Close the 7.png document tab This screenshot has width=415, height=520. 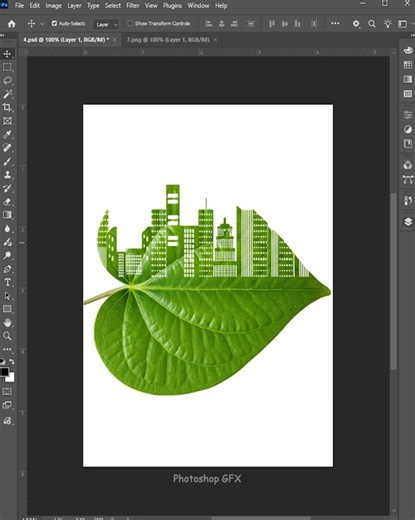[215, 40]
